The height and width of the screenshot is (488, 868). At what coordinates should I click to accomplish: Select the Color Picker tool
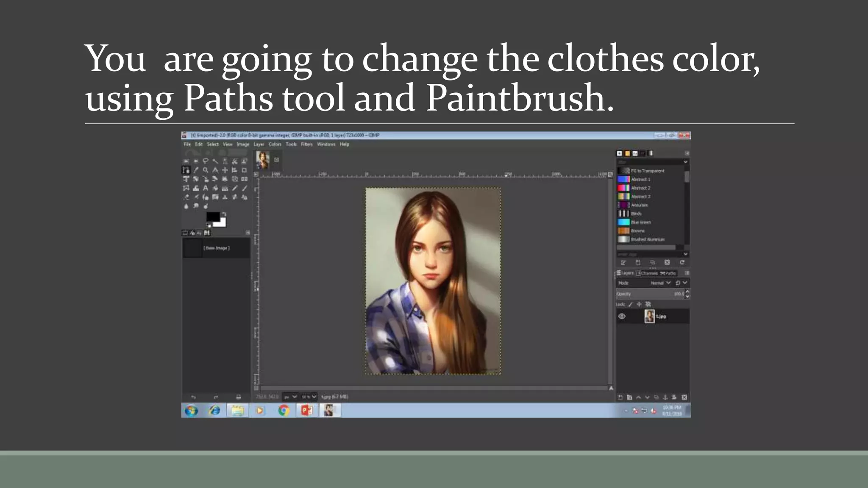195,170
